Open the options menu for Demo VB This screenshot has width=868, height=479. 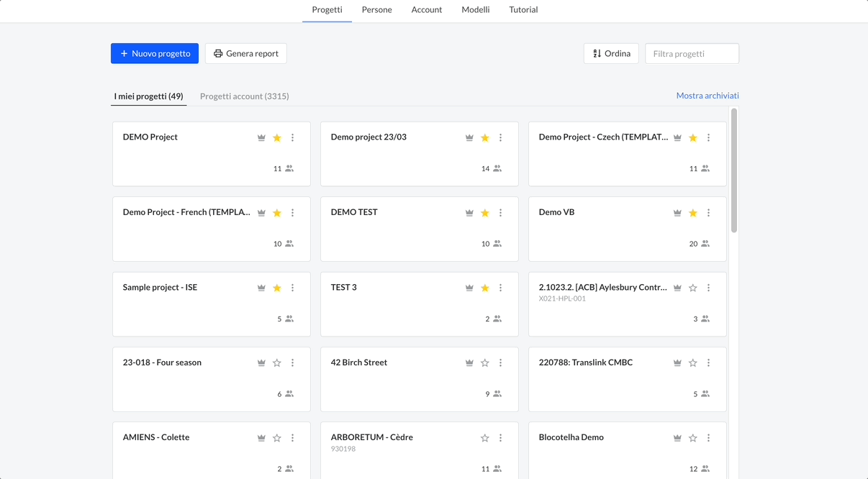coord(709,213)
